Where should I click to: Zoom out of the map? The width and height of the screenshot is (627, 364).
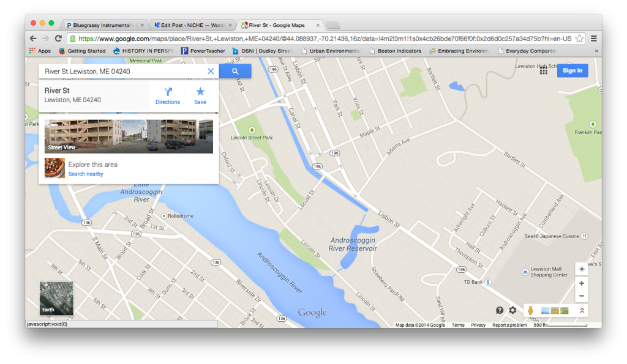[x=581, y=296]
